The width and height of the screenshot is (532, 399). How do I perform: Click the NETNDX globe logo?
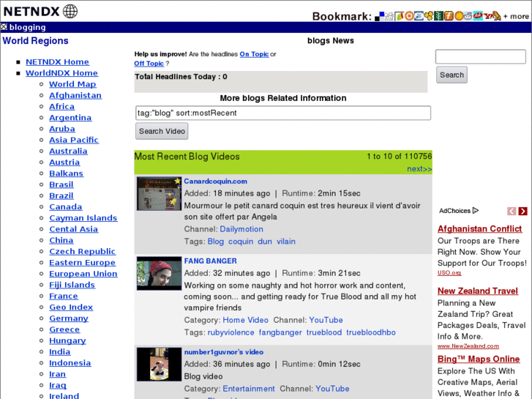[70, 11]
